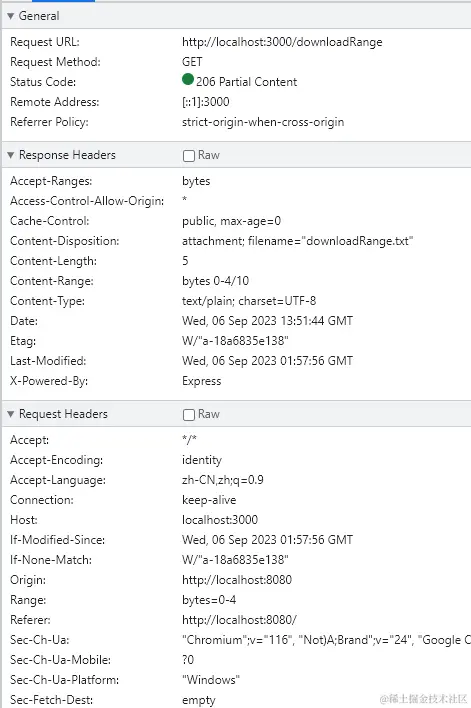Screen dimensions: 471x708
Task: Select the Last-Modified date value
Action: click(x=267, y=361)
